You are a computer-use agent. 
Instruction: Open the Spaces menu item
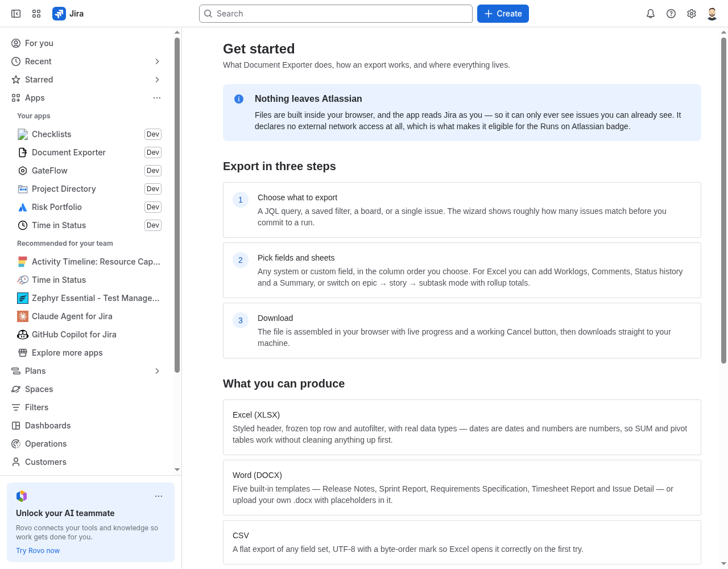pos(86,389)
